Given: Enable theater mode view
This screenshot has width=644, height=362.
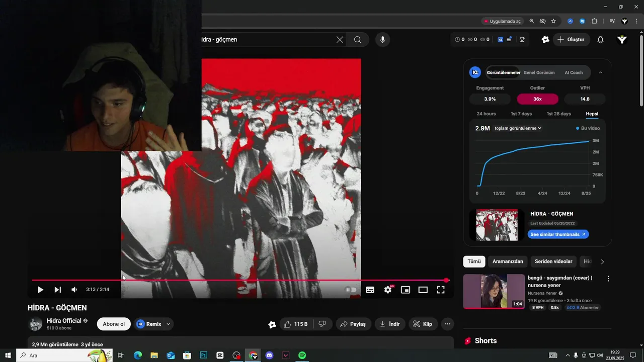Looking at the screenshot, I should point(423,290).
